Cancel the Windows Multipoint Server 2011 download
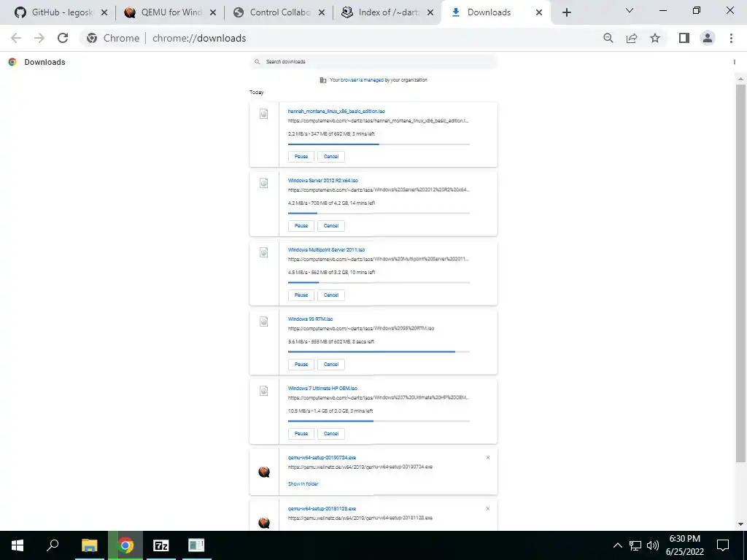Viewport: 747px width, 560px height. coord(331,295)
